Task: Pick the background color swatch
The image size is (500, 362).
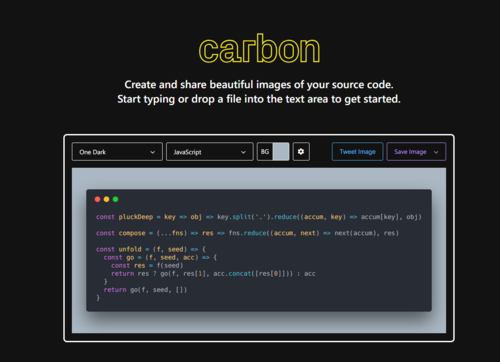Action: tap(281, 152)
